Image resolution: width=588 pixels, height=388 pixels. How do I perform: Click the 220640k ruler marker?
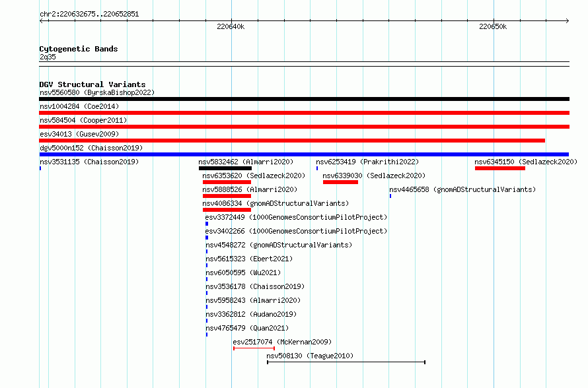[231, 26]
